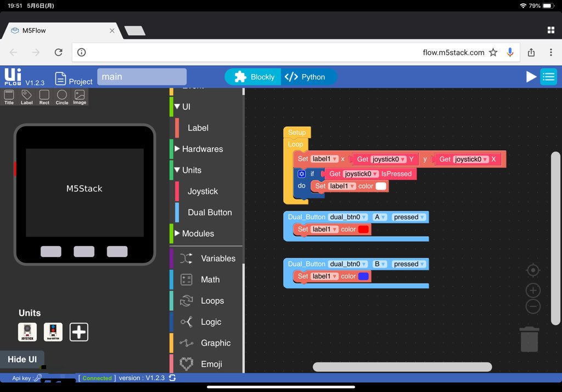
Task: Zoom in on the workspace
Action: point(533,291)
